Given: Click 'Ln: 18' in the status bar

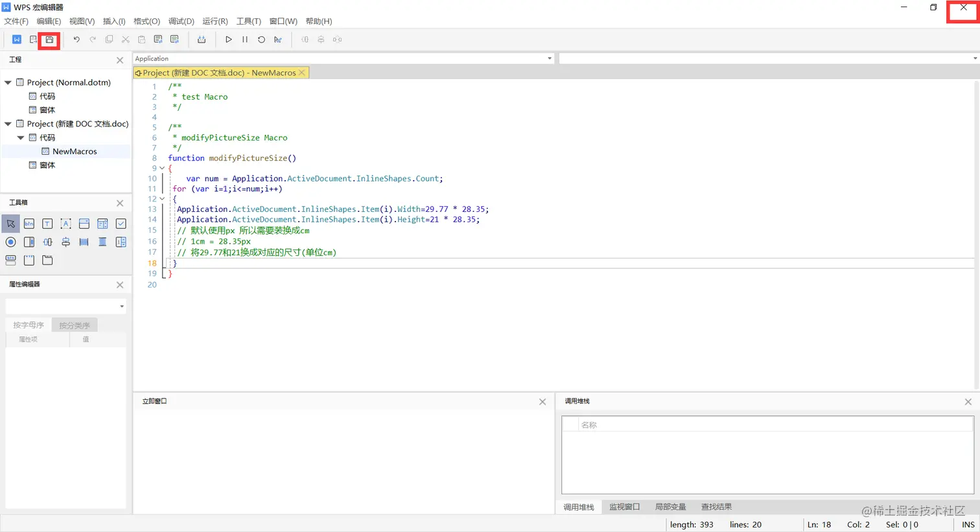Looking at the screenshot, I should click(x=819, y=525).
